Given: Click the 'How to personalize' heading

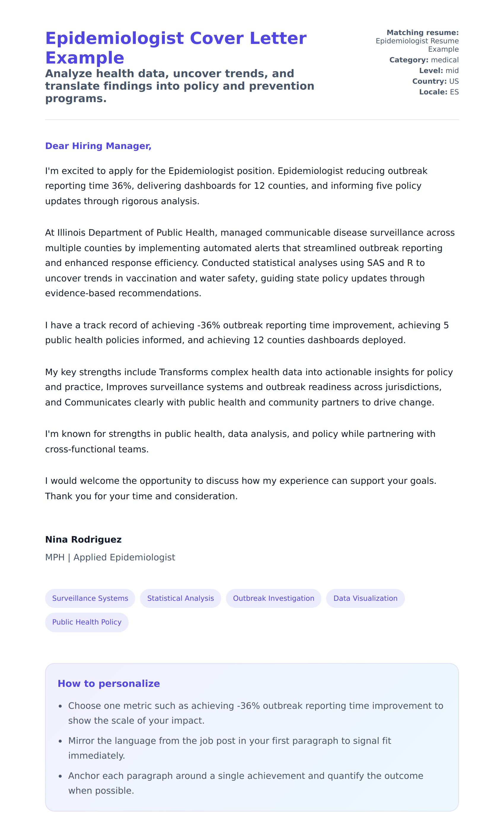Looking at the screenshot, I should pyautogui.click(x=109, y=684).
